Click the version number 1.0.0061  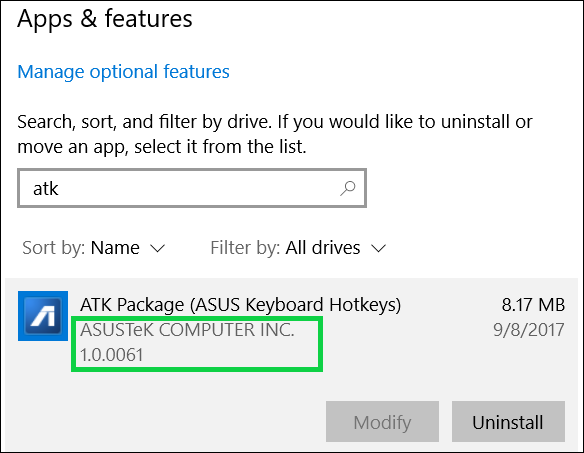[x=112, y=355]
